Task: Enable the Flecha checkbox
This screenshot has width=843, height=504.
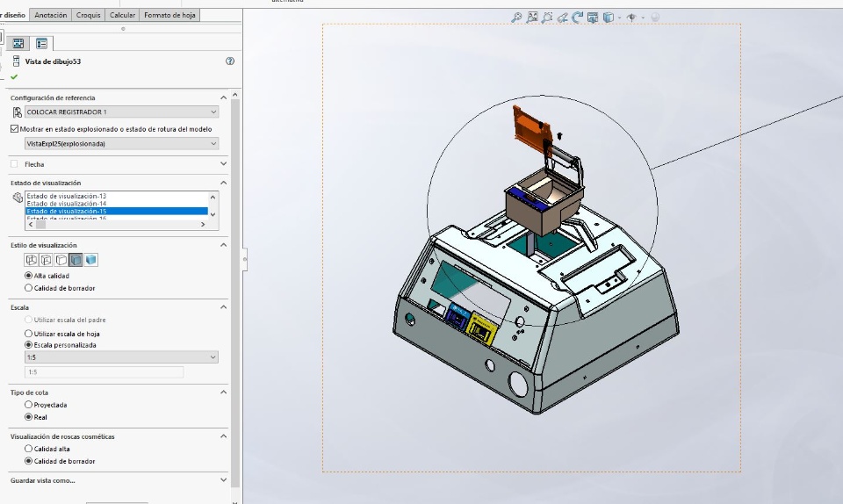Action: (15, 164)
